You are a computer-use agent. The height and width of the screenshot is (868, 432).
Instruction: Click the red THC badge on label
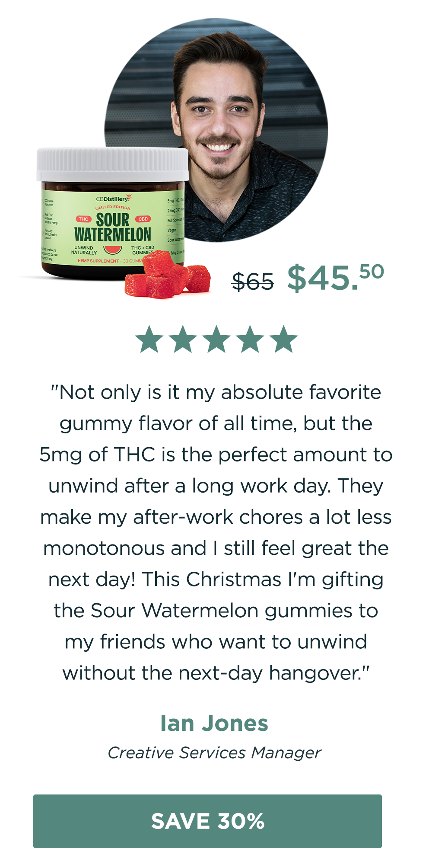pyautogui.click(x=83, y=219)
